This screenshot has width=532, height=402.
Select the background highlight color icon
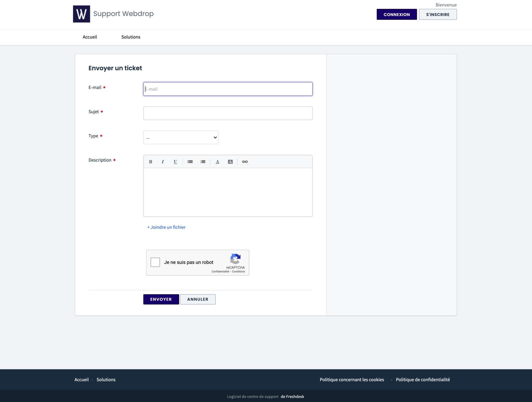pos(230,161)
